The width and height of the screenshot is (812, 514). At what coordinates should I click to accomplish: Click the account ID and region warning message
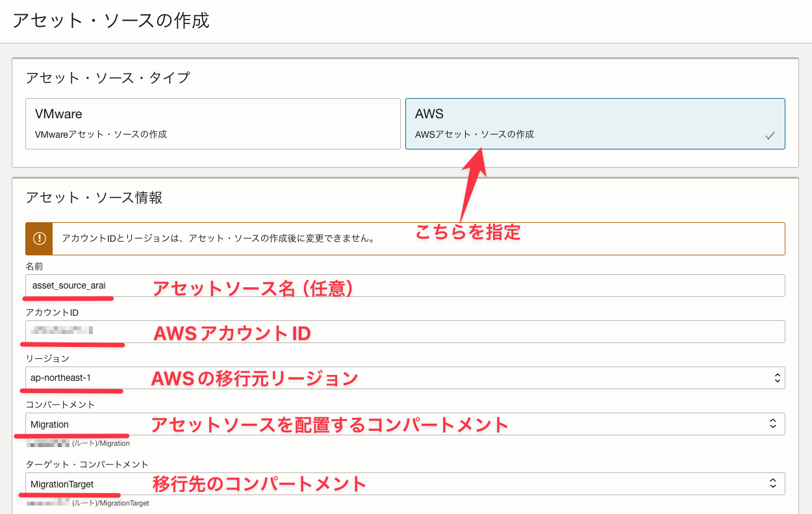(218, 238)
